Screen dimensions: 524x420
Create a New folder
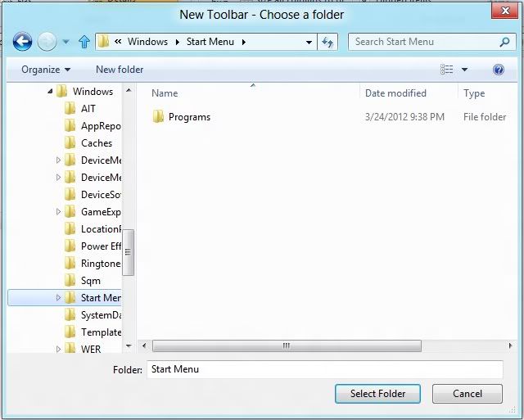[x=120, y=70]
